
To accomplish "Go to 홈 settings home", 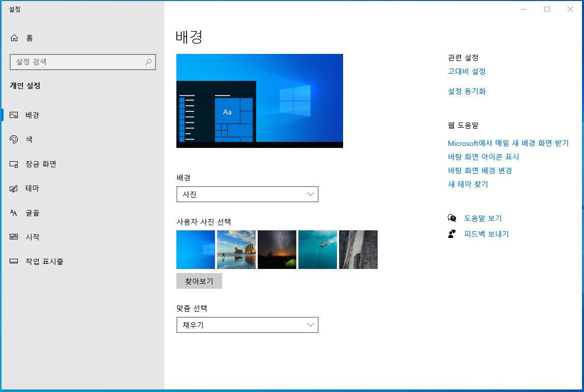I will [x=29, y=38].
